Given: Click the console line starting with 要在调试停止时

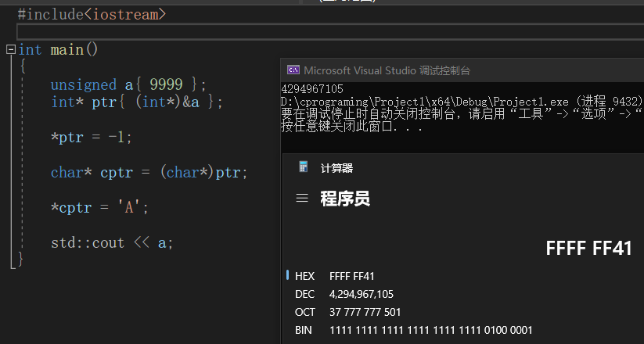Looking at the screenshot, I should point(462,113).
